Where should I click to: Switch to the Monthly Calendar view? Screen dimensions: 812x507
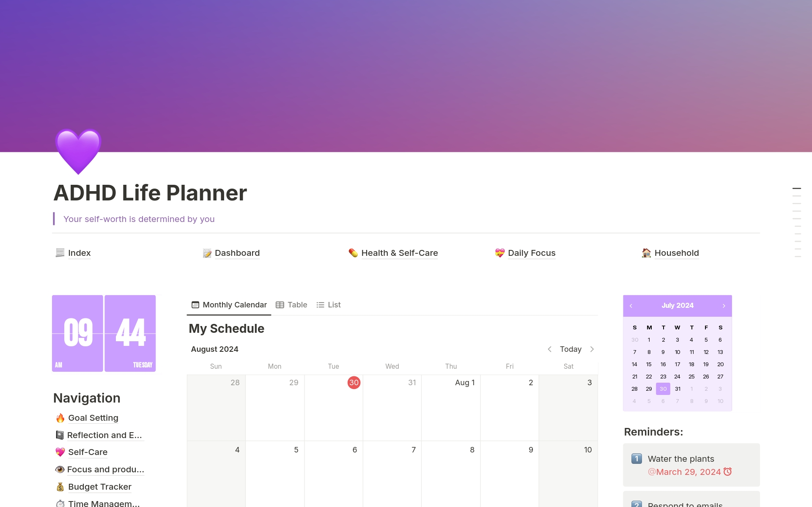229,304
